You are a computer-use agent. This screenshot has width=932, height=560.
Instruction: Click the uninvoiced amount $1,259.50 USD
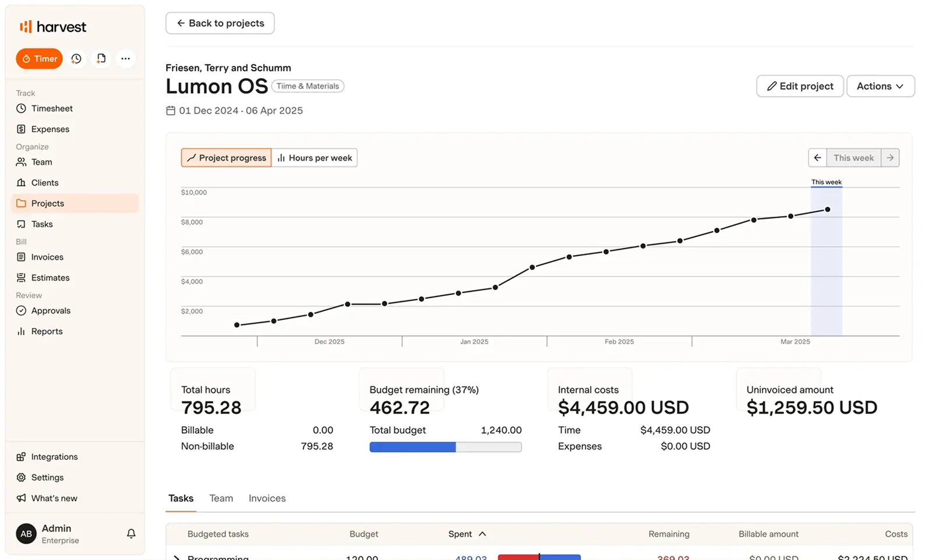click(812, 407)
